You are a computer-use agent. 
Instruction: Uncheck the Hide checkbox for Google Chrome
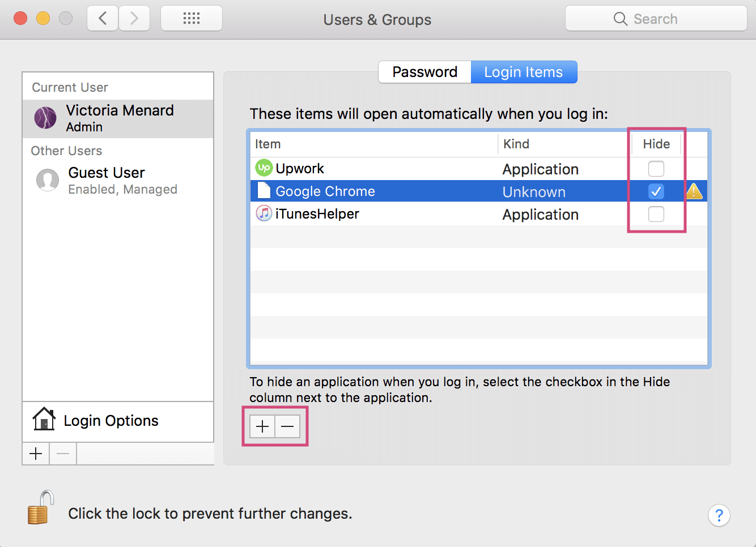656,191
